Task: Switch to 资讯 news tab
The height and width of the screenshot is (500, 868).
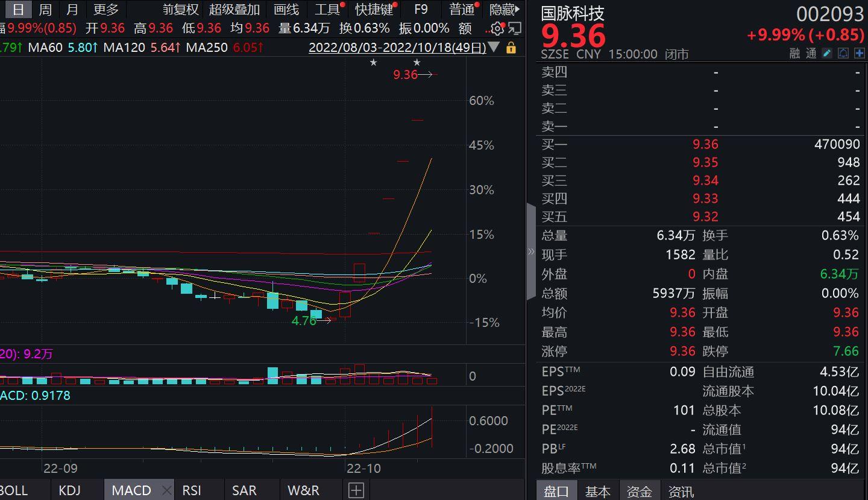Action: tap(681, 492)
